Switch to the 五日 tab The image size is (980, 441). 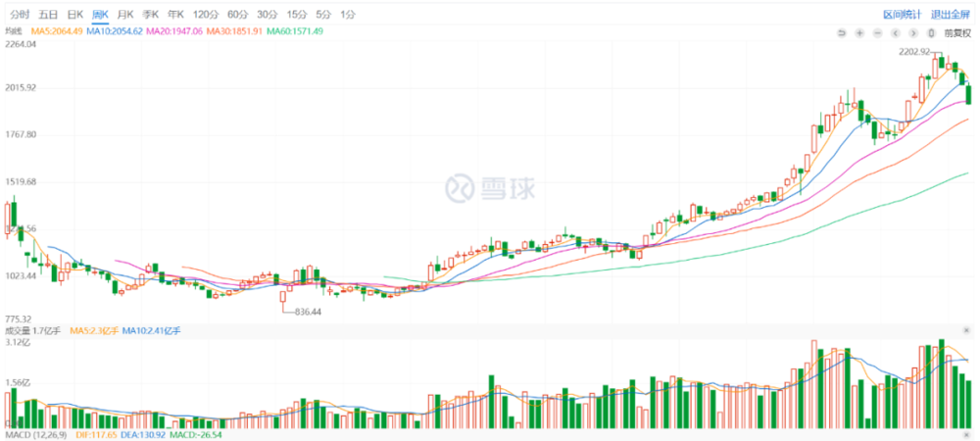(47, 14)
